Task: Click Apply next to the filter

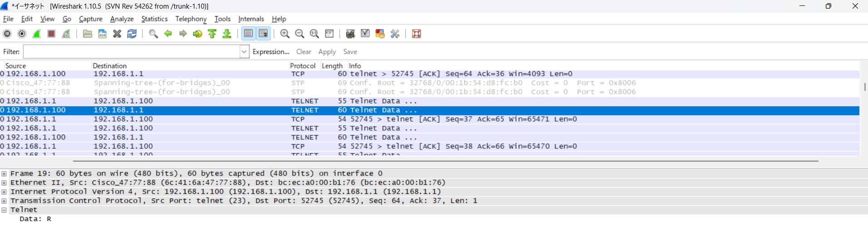Action: tap(327, 52)
